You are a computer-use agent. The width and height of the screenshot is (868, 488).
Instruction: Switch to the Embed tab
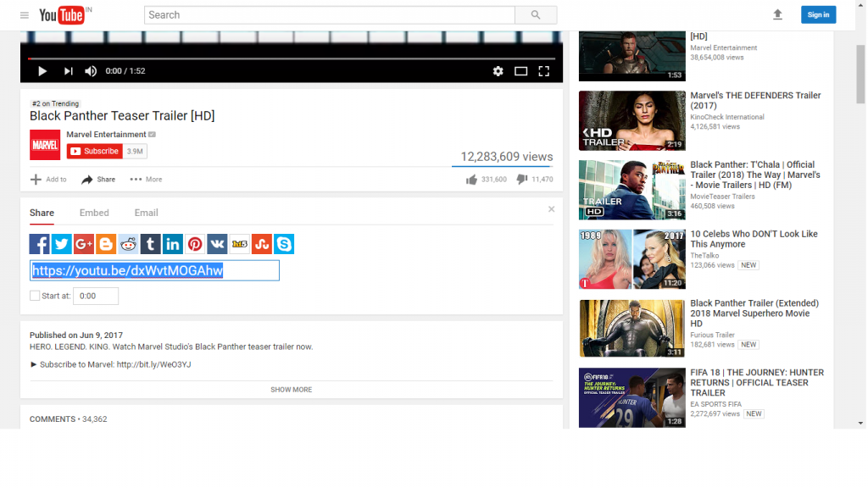[x=94, y=213]
